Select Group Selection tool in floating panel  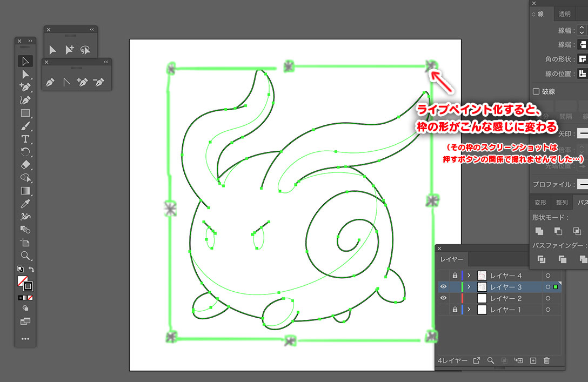pos(69,50)
